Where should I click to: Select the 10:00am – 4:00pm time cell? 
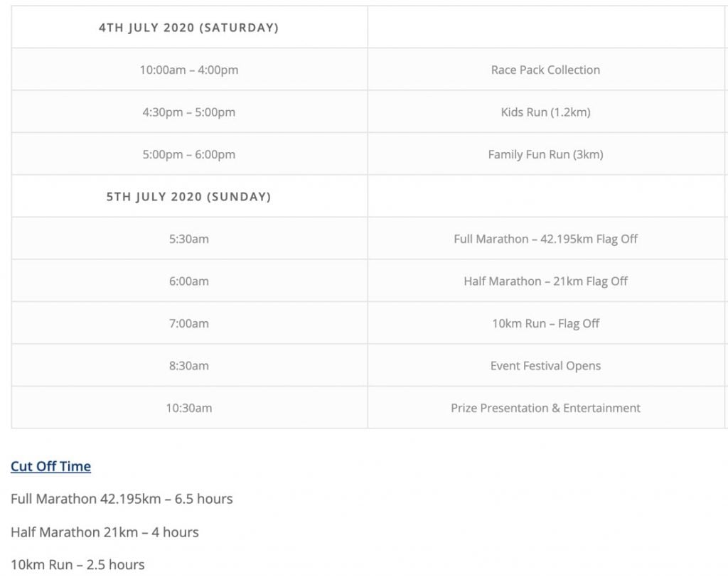click(x=189, y=70)
